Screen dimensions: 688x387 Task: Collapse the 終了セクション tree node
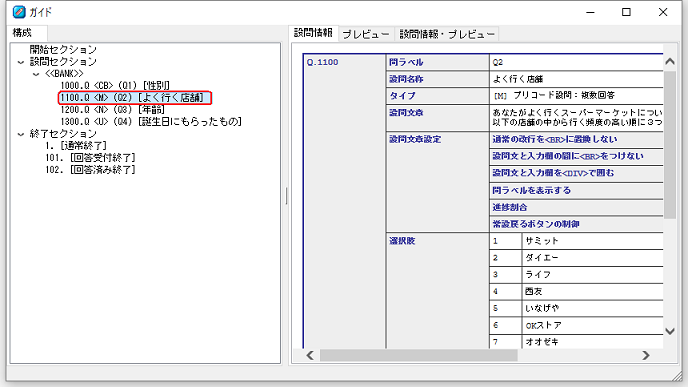pos(21,134)
